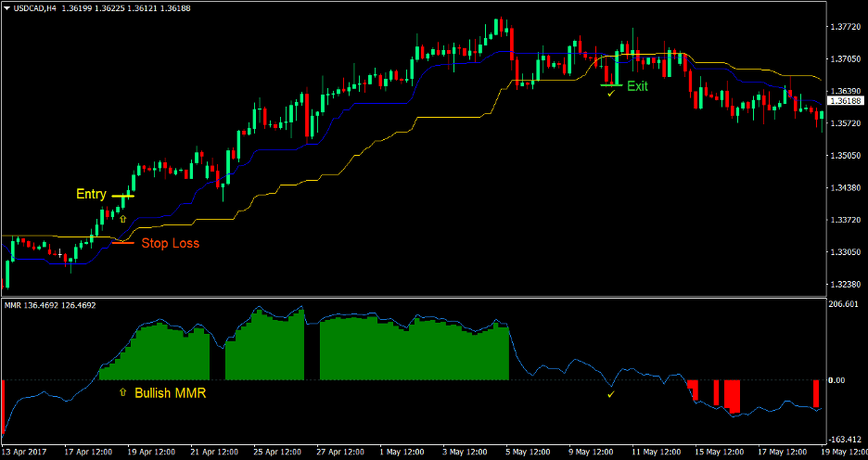The width and height of the screenshot is (868, 460).
Task: Click the 206.601 indicator scale value
Action: coord(845,304)
